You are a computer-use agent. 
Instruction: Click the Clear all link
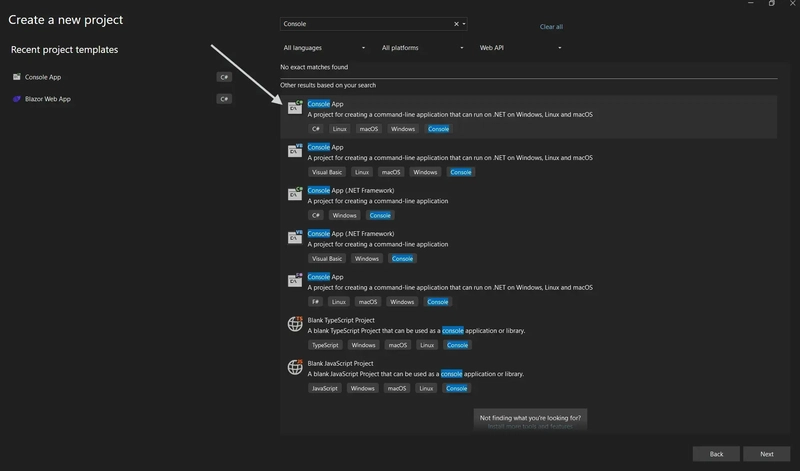pyautogui.click(x=551, y=27)
